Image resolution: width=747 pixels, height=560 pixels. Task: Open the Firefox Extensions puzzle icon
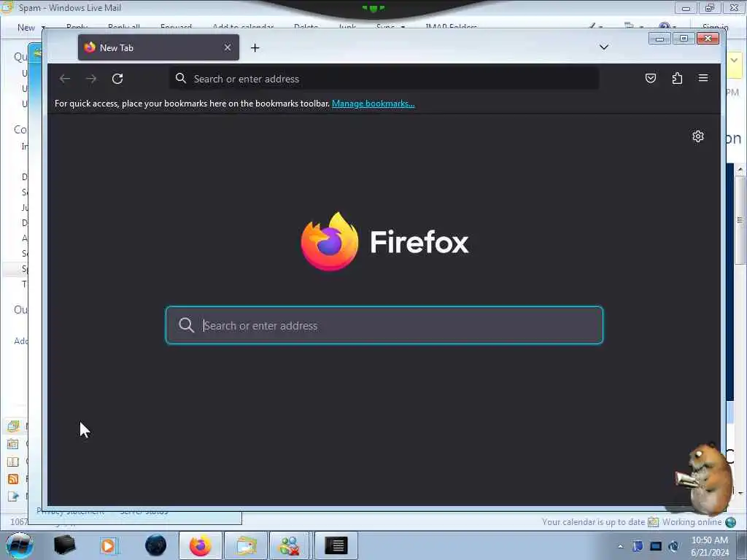click(x=677, y=78)
